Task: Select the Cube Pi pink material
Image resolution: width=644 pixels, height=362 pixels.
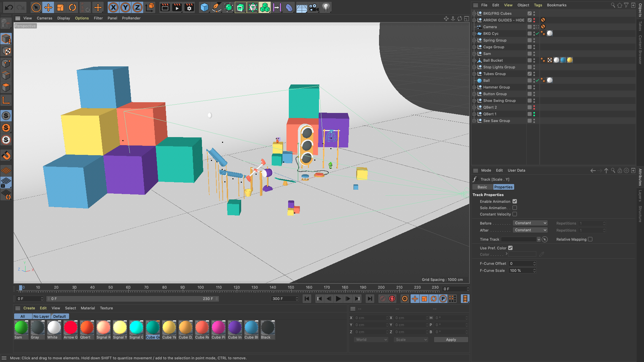Action: (218, 328)
